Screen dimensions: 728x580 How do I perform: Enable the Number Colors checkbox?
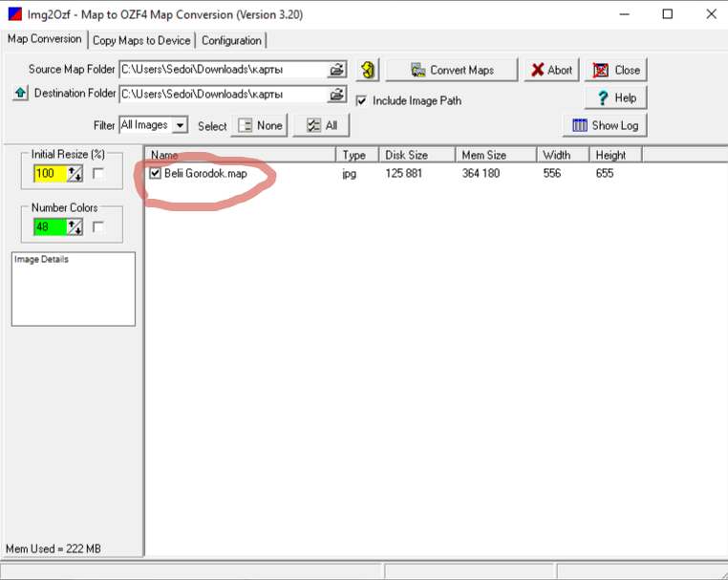tap(98, 226)
